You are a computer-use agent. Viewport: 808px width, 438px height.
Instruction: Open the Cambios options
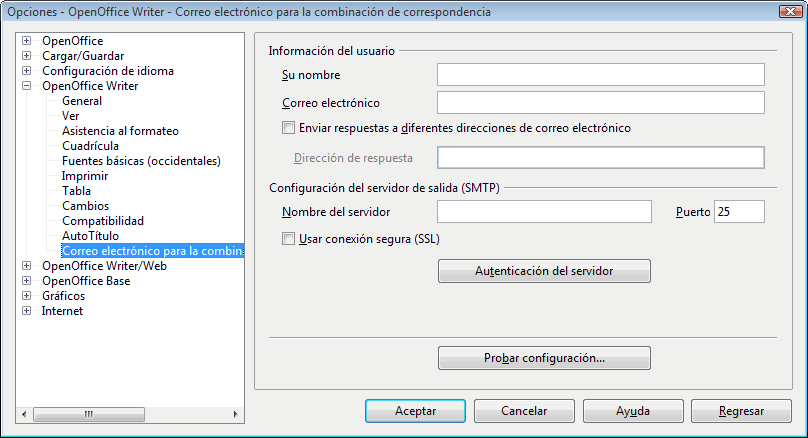click(86, 206)
